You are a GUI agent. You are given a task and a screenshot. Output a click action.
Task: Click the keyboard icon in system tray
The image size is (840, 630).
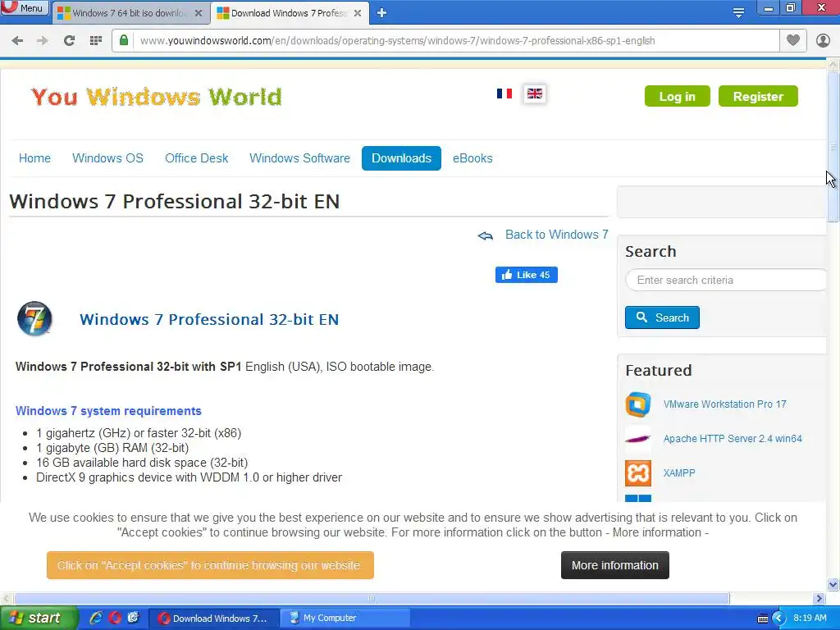[x=763, y=619]
